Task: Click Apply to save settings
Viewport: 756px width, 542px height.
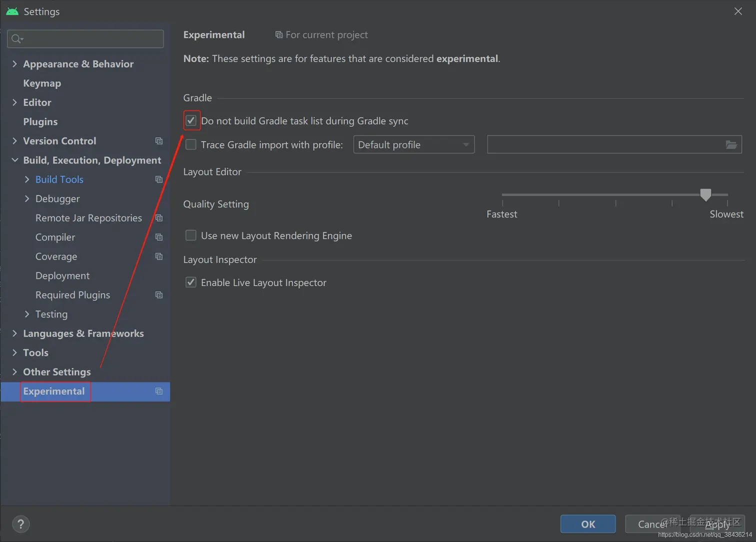Action: 717,524
